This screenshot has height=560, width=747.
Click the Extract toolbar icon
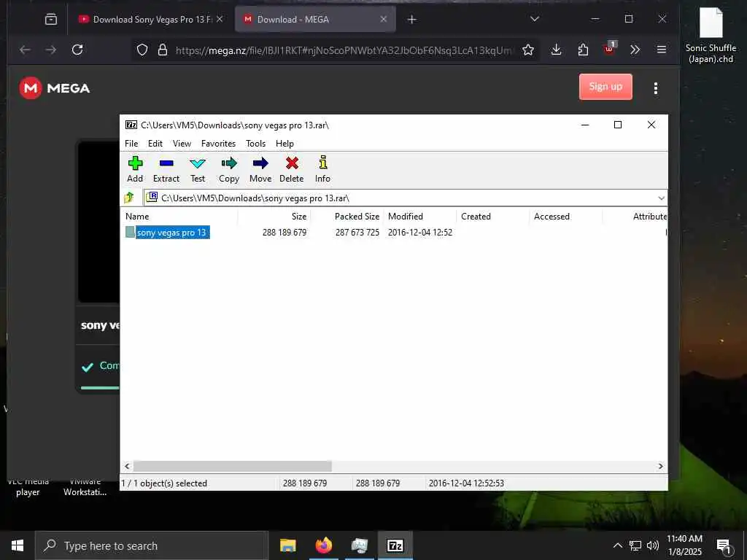pos(166,163)
